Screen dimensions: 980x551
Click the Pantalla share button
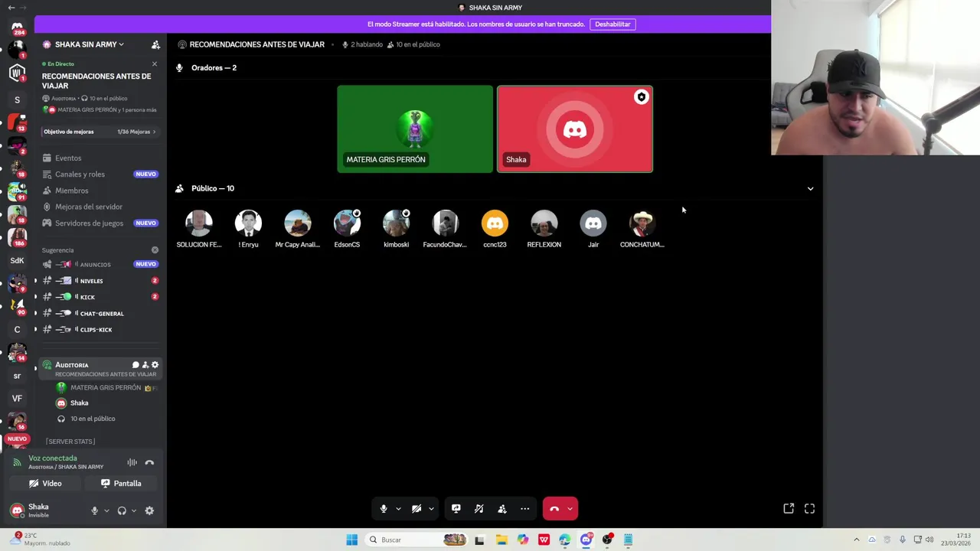click(121, 483)
